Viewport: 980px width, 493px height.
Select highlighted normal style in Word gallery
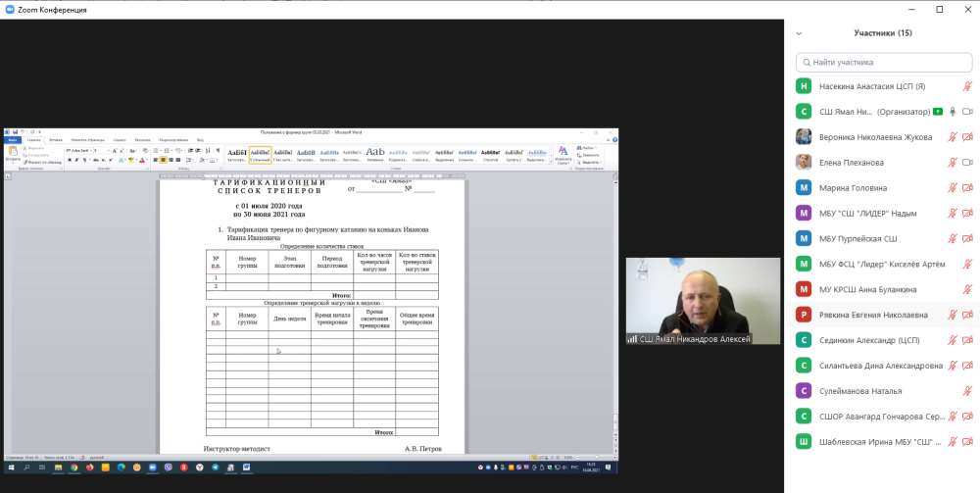260,155
